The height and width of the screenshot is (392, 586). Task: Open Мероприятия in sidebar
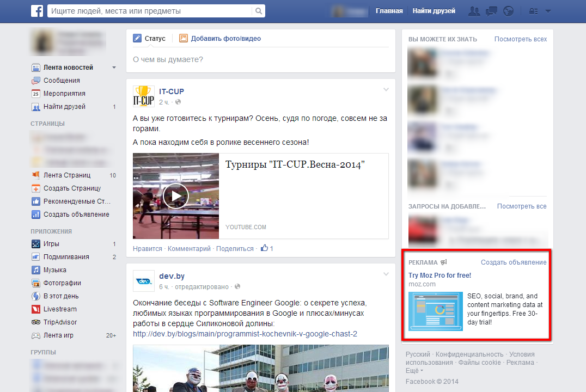64,94
